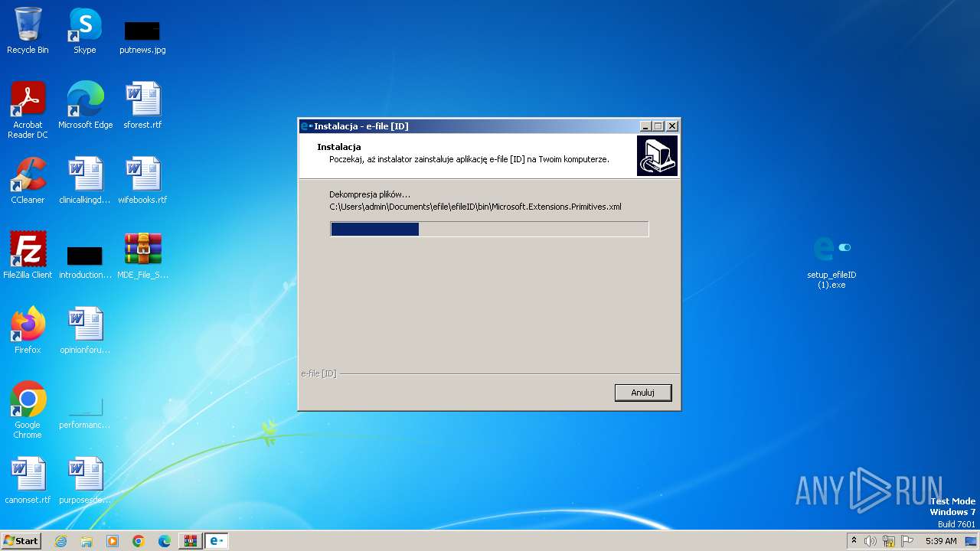The width and height of the screenshot is (980, 551).
Task: Click the Show desktop button
Action: (972, 541)
